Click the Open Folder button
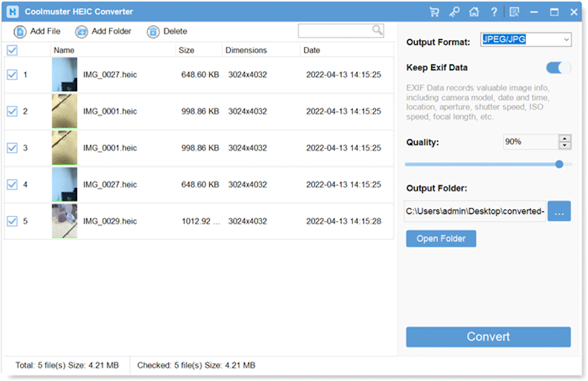 pyautogui.click(x=441, y=239)
